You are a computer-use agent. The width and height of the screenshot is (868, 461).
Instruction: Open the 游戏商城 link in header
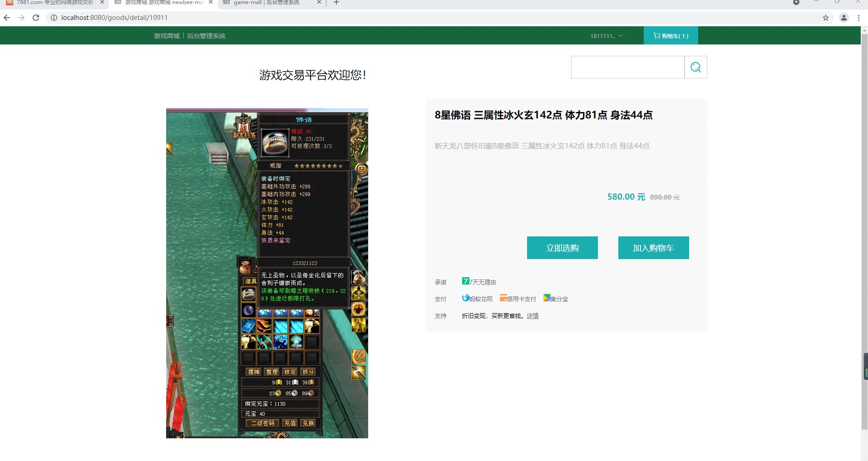point(167,36)
